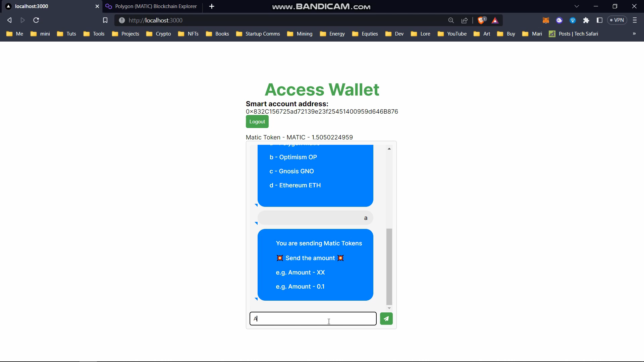644x362 pixels.
Task: Click the address bar URL field
Action: (x=285, y=20)
